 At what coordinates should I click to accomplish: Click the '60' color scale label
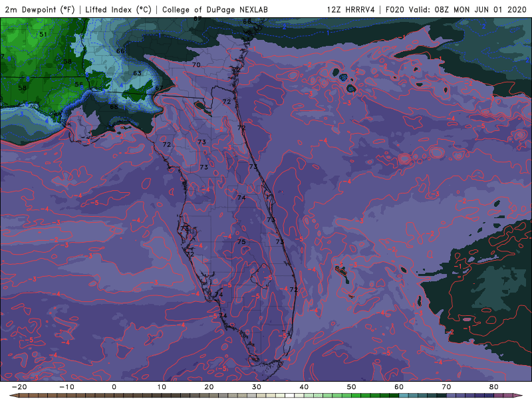[x=399, y=387]
